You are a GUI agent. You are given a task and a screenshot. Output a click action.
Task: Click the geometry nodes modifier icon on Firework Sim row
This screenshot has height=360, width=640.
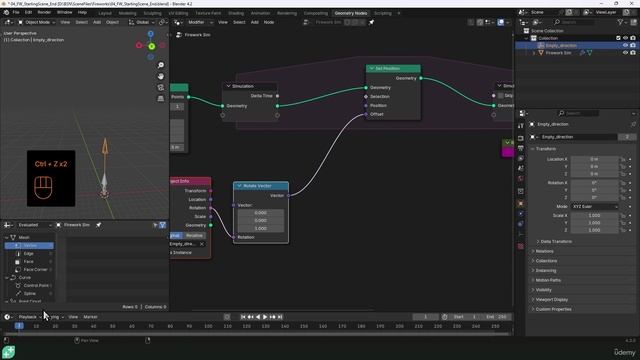coord(582,53)
